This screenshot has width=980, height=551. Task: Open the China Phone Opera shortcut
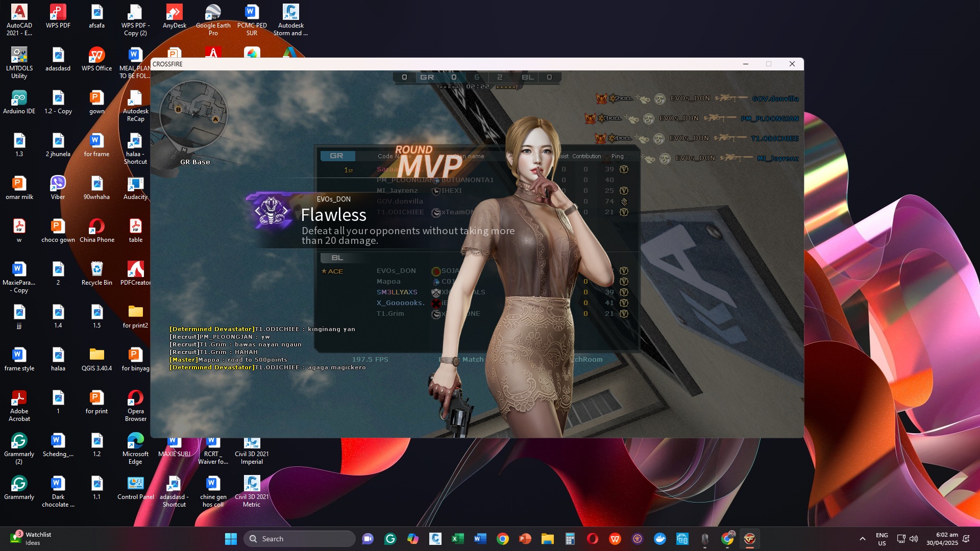pos(97,230)
